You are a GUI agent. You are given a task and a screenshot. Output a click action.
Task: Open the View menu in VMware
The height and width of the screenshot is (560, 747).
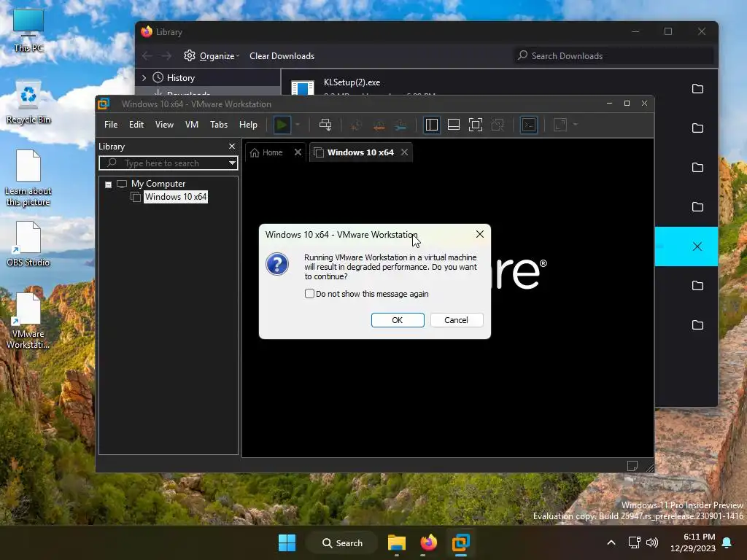click(x=164, y=124)
